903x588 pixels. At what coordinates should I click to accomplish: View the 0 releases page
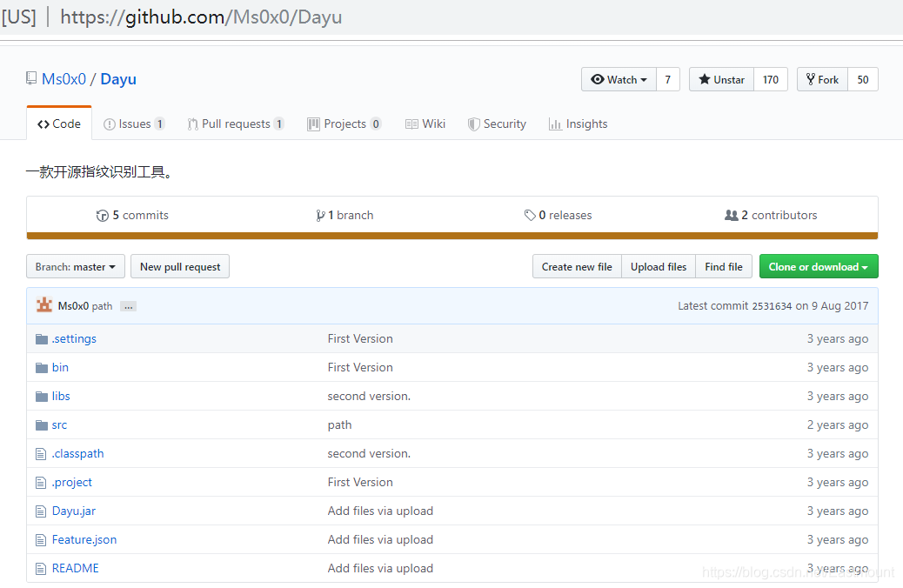point(558,216)
